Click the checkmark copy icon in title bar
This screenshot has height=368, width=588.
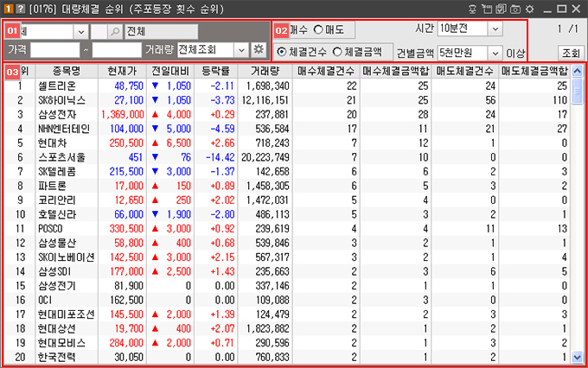click(x=501, y=9)
